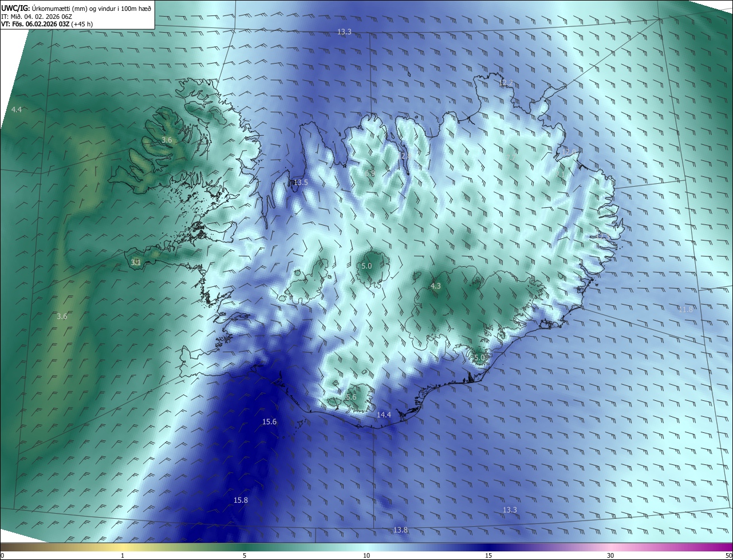Click the 5 tick on the colour scale
The image size is (733, 560).
(245, 556)
